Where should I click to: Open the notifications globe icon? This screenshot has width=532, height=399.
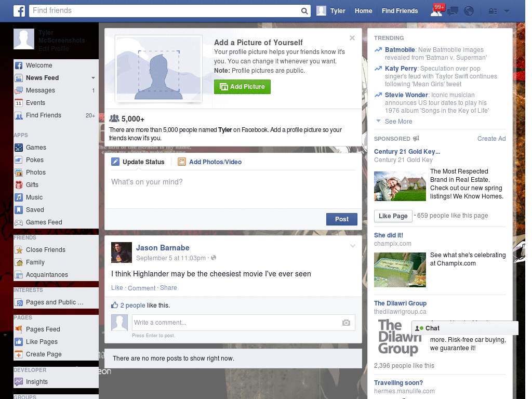tap(469, 11)
